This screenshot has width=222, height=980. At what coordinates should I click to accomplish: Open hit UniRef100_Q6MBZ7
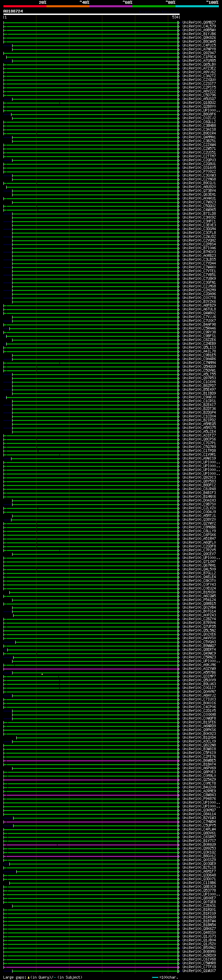[x=199, y=23]
